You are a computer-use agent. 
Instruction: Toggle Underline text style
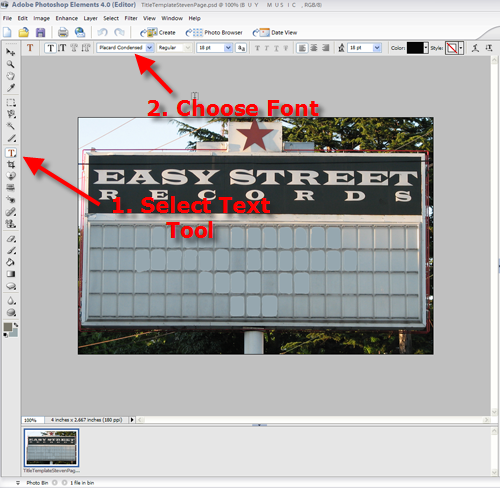coord(276,48)
